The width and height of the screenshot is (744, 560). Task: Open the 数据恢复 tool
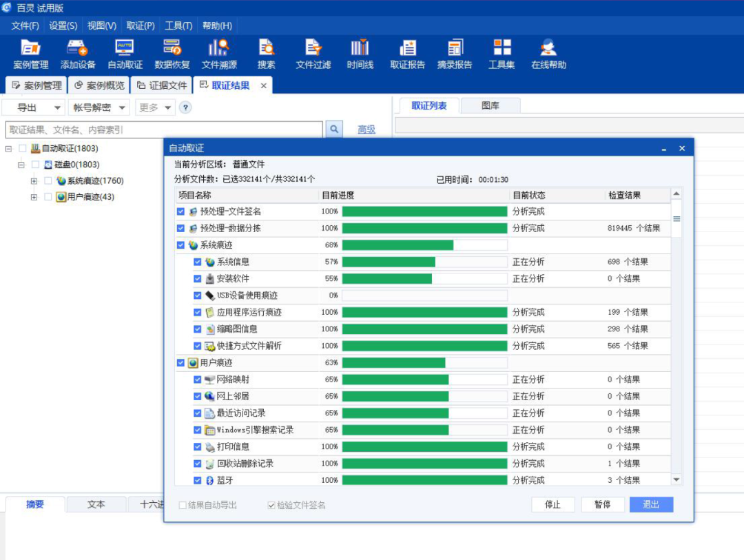(172, 54)
